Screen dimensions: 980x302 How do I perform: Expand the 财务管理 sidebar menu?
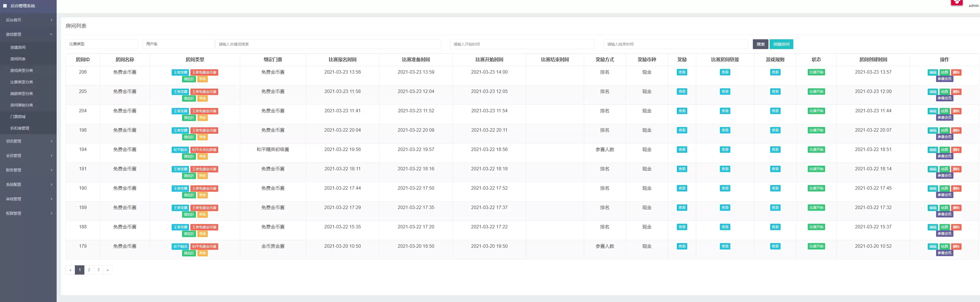tap(28, 170)
